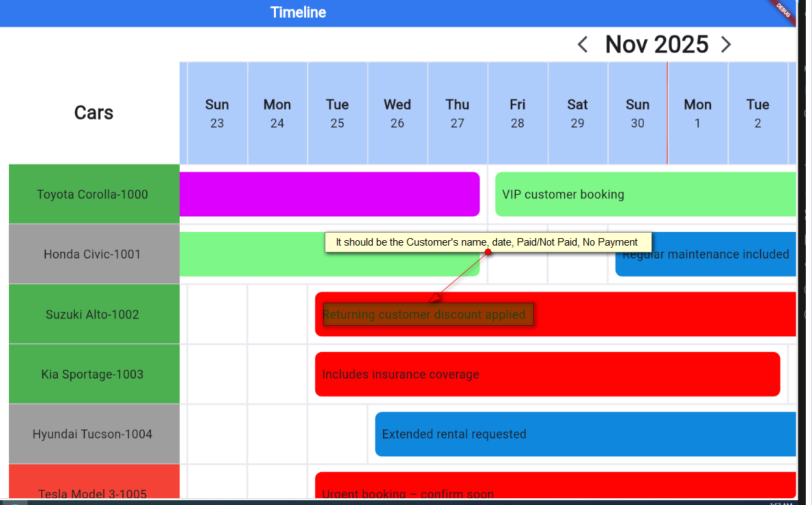The width and height of the screenshot is (812, 505).
Task: Click the yellow annotation note about customer's name
Action: (x=487, y=242)
